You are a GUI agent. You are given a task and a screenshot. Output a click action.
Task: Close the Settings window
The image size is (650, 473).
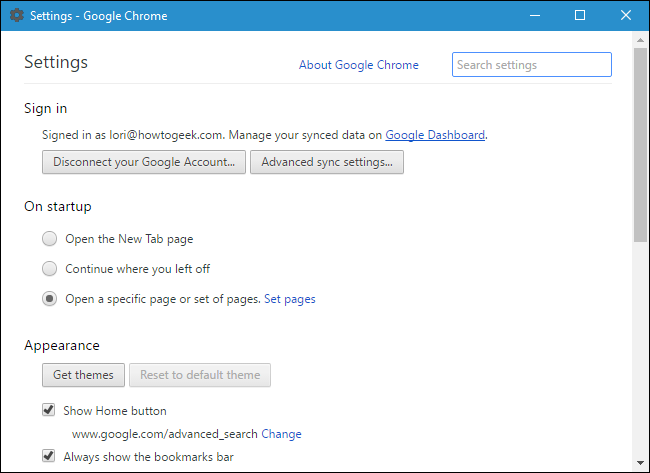click(x=626, y=16)
